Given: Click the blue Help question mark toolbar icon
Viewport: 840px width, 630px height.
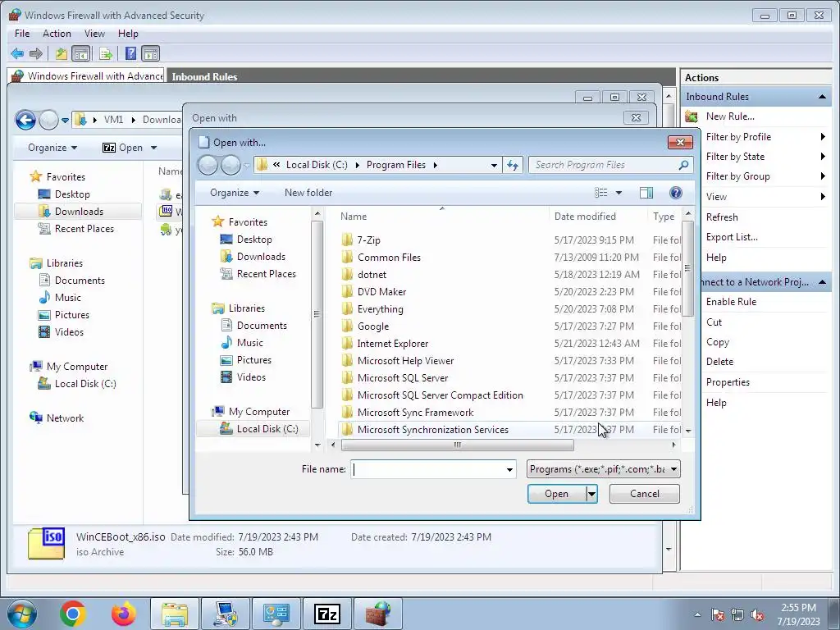Looking at the screenshot, I should coord(130,53).
